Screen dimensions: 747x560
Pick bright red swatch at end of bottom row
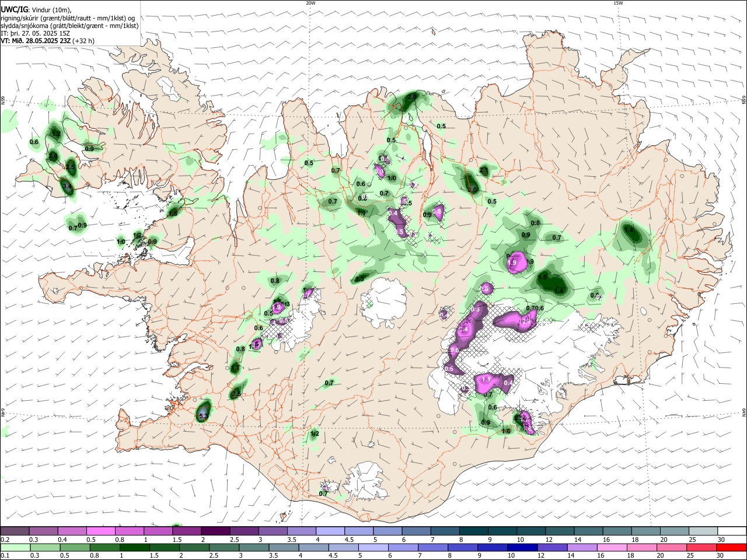(x=731, y=548)
